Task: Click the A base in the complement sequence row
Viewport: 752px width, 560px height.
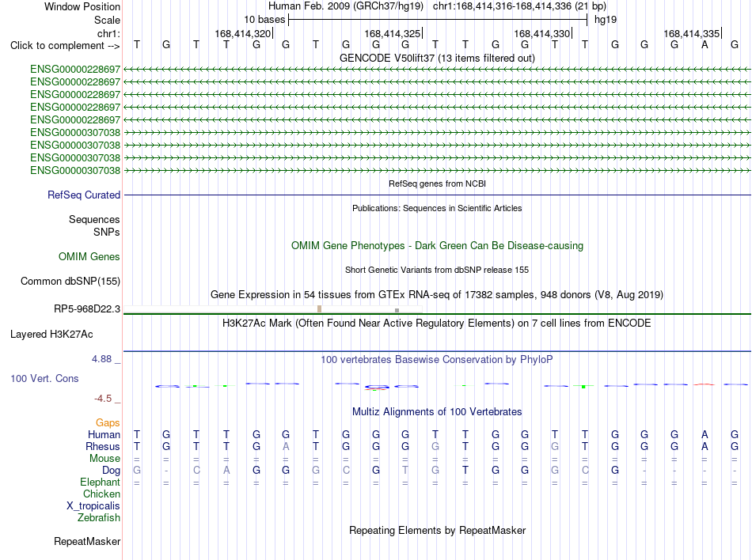Action: tap(705, 45)
